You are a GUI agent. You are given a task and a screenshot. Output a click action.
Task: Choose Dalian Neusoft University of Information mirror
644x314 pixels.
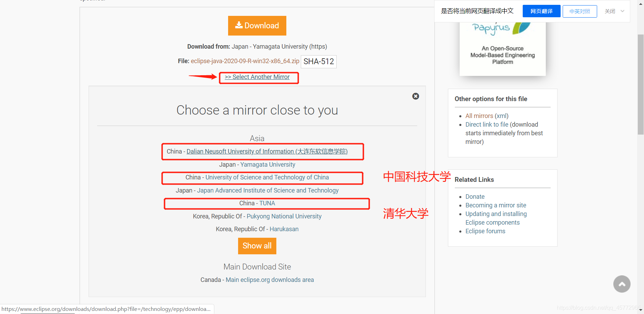click(267, 151)
